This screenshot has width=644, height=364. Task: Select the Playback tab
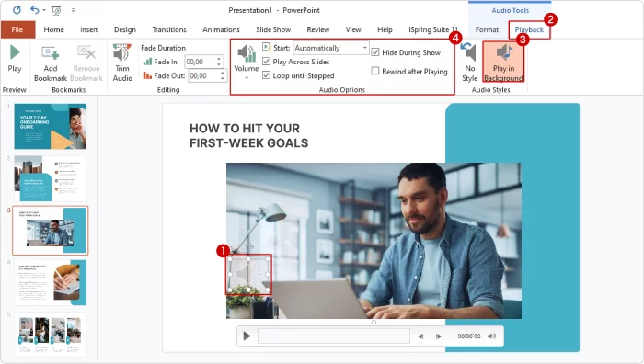click(529, 29)
